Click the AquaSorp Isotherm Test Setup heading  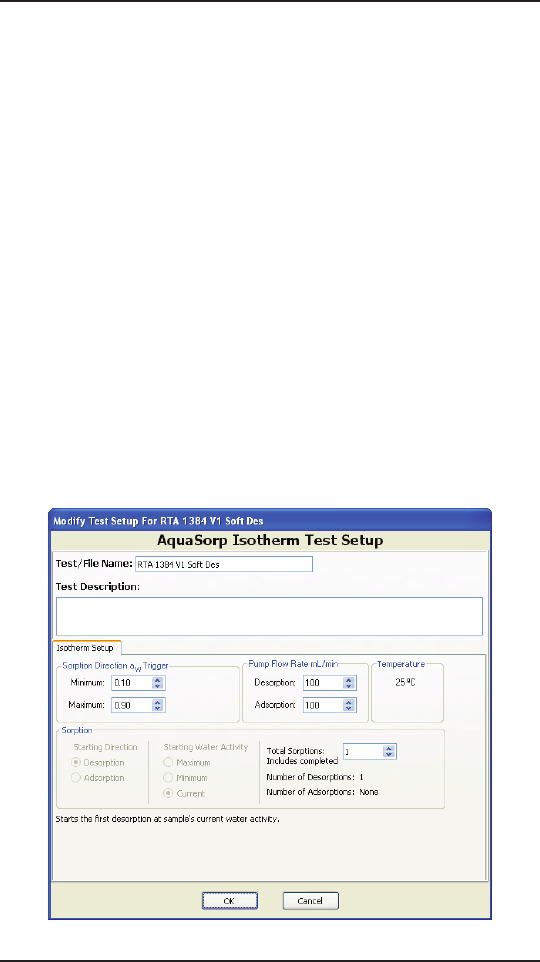(x=270, y=541)
